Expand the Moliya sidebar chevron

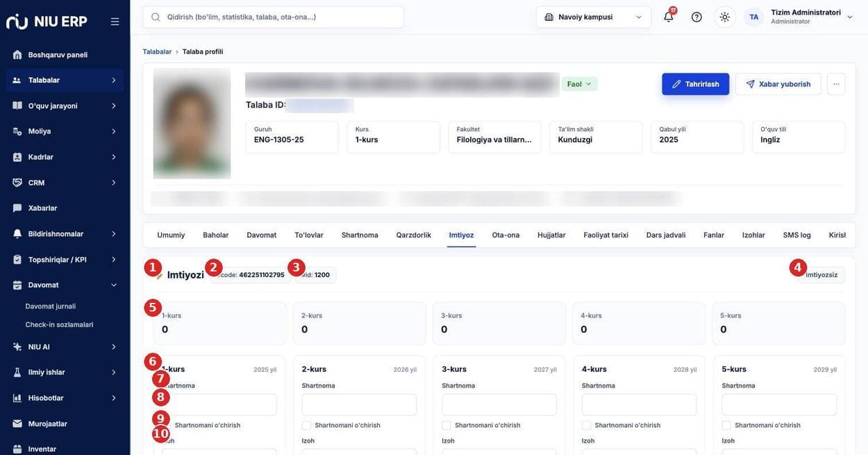click(114, 131)
